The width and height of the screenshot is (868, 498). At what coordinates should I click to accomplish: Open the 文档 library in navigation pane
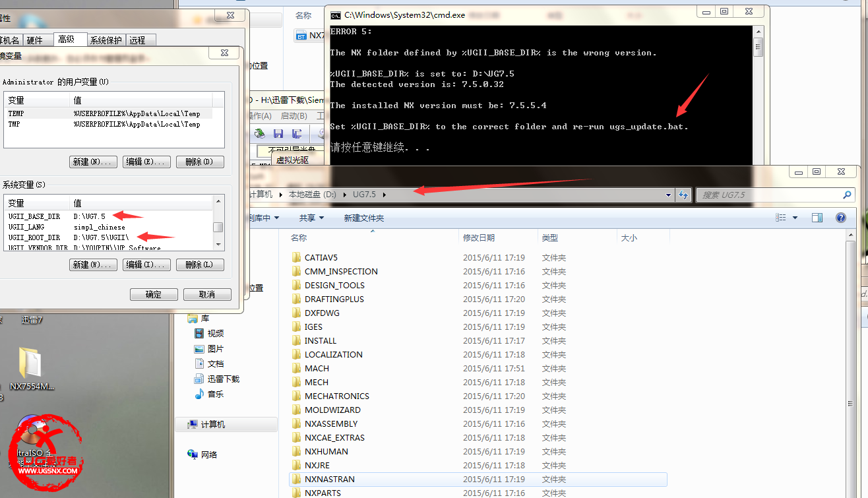(x=209, y=363)
